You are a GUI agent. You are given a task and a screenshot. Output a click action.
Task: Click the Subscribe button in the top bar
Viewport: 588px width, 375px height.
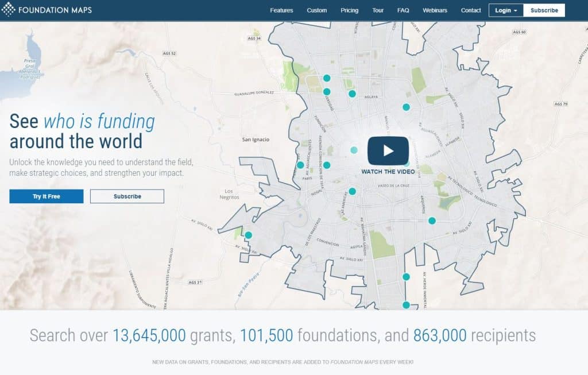click(544, 10)
